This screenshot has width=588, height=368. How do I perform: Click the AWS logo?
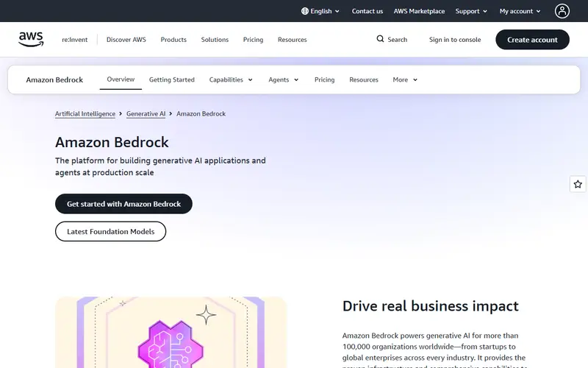click(31, 40)
